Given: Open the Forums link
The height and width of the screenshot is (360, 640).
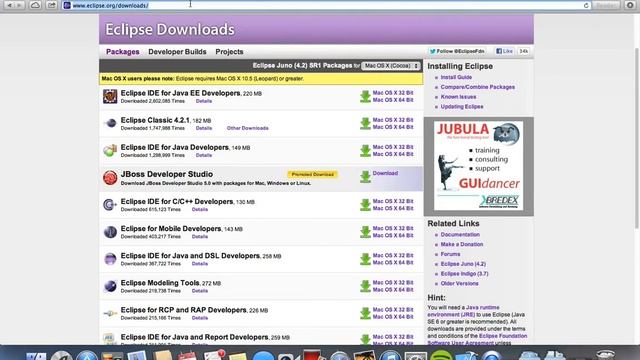Looking at the screenshot, I should pos(450,254).
